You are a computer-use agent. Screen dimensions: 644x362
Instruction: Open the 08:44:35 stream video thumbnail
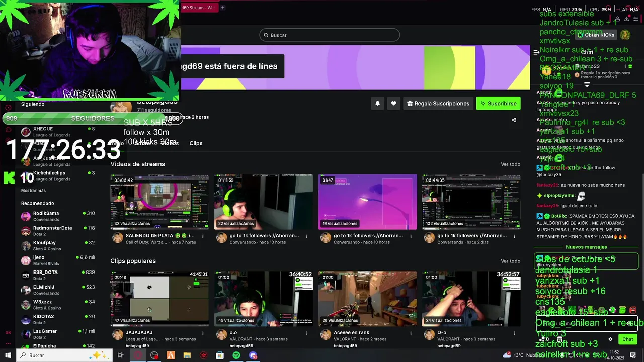[471, 202]
